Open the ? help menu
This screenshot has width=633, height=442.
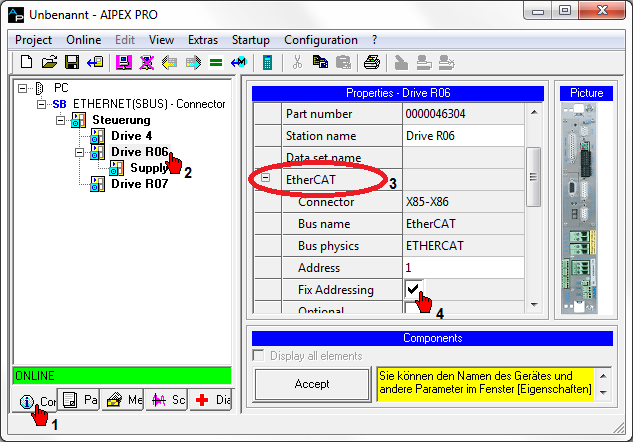click(374, 40)
